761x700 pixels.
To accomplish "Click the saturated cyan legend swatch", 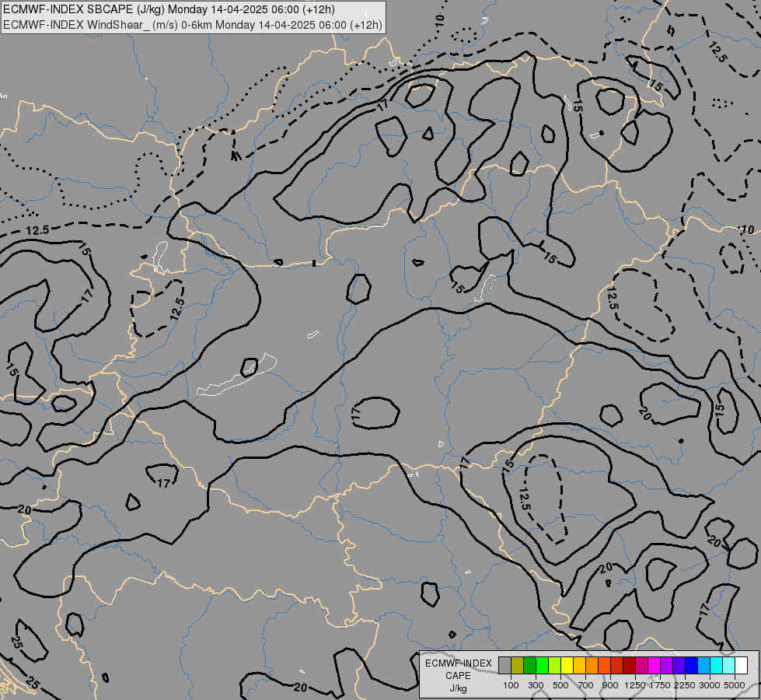I will point(717,666).
